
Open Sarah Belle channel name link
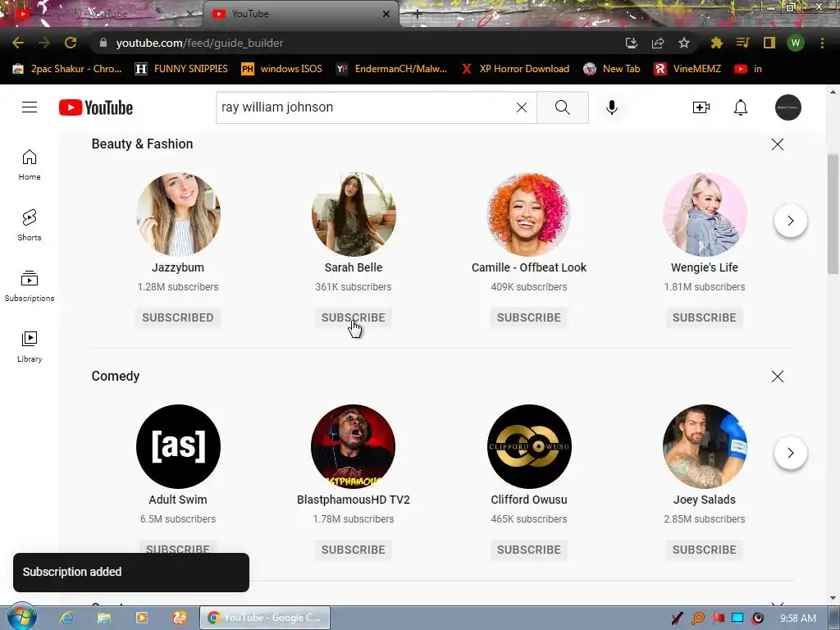click(353, 267)
